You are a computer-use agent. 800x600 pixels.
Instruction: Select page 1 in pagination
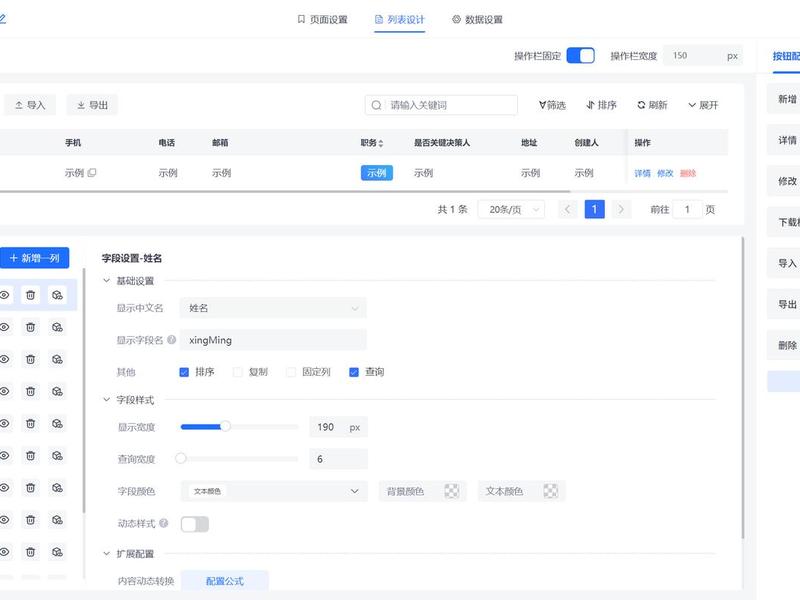click(594, 209)
